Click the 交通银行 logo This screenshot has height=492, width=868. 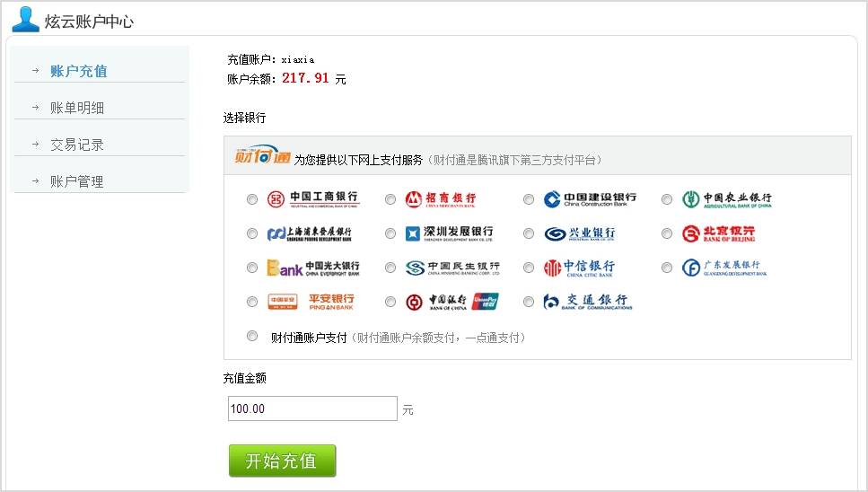click(x=587, y=302)
